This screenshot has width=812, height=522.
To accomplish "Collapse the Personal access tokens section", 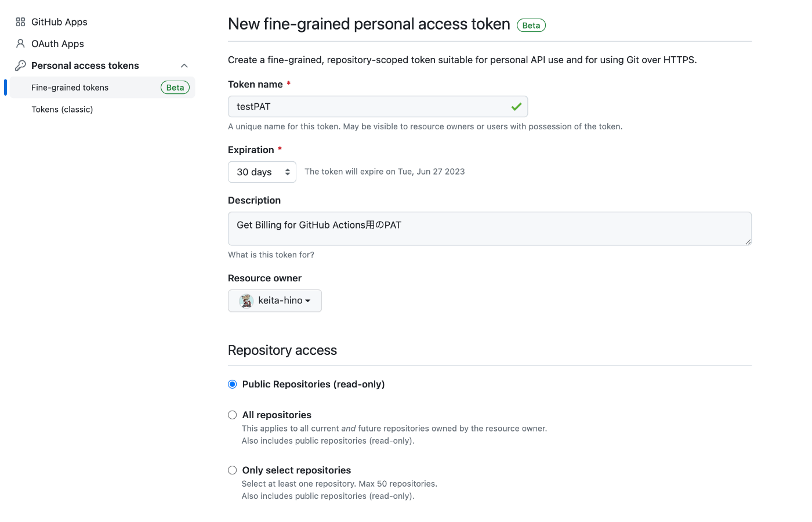I will tap(184, 66).
